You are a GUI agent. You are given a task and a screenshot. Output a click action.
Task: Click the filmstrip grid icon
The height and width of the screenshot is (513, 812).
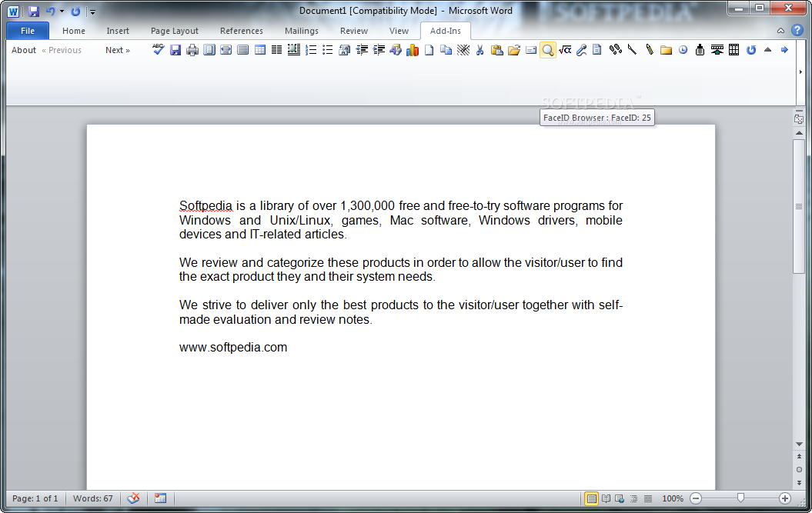733,50
